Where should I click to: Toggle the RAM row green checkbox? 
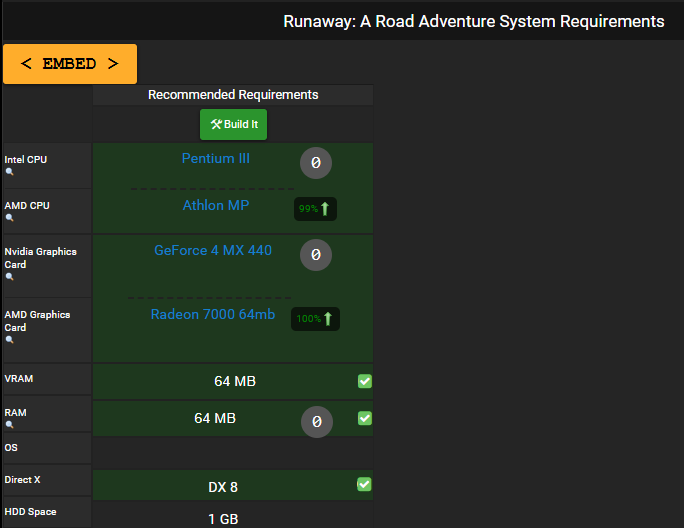click(x=365, y=418)
